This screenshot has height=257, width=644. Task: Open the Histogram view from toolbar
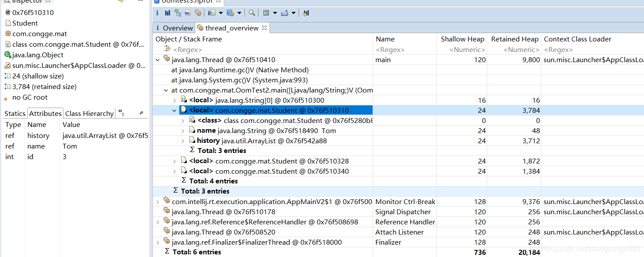click(167, 13)
